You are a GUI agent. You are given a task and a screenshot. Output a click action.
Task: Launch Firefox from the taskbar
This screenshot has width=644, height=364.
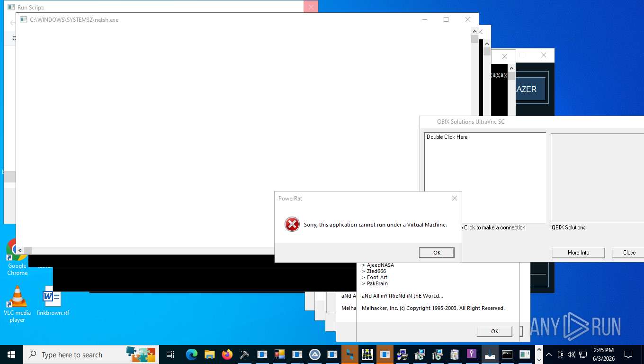pos(227,355)
